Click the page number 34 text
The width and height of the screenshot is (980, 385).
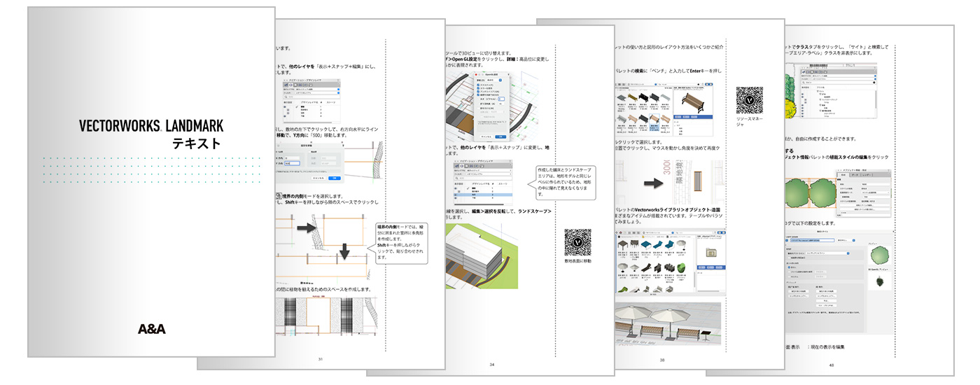[492, 365]
